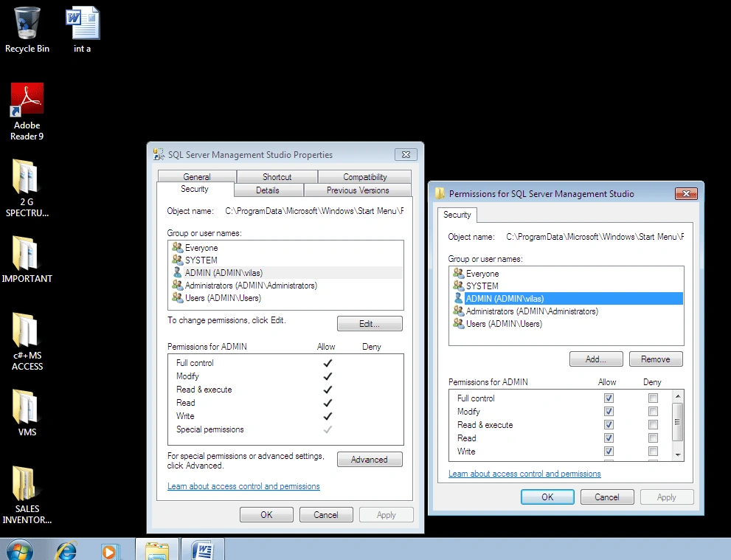Click the permissions list scrollbar thumb
The image size is (731, 560).
(x=678, y=422)
